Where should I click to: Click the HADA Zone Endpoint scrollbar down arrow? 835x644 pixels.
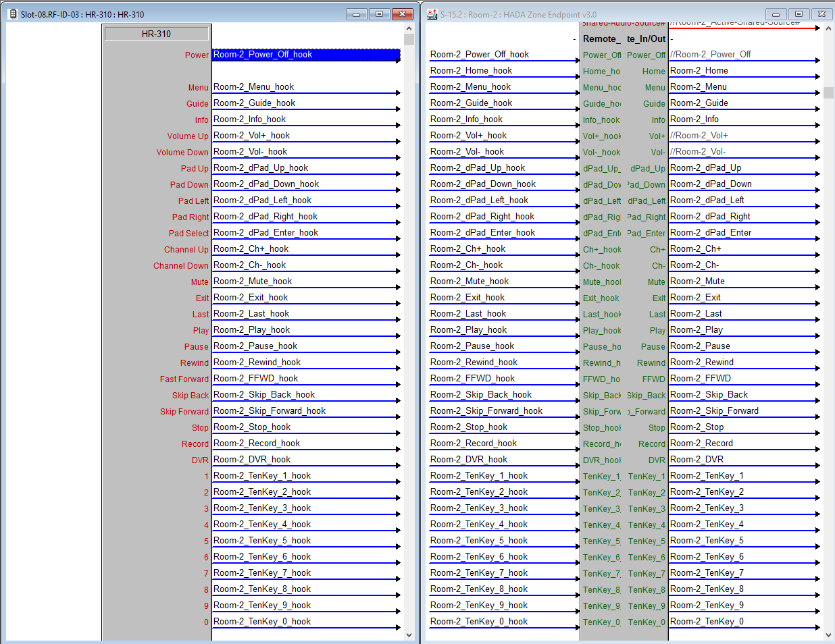pos(829,635)
